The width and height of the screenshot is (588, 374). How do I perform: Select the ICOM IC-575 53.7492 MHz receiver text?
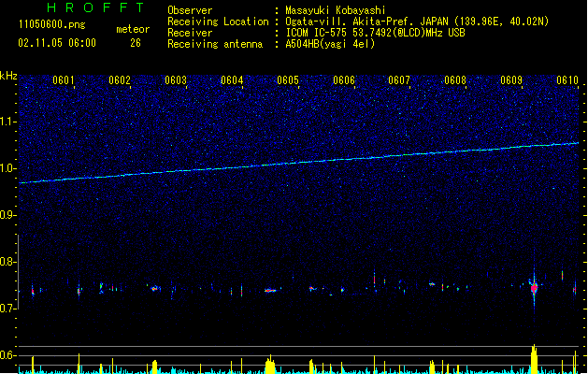[375, 33]
